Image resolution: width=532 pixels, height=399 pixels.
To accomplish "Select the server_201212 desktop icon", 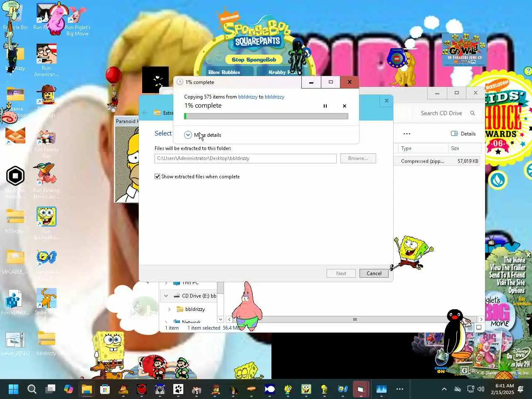I will pyautogui.click(x=15, y=344).
